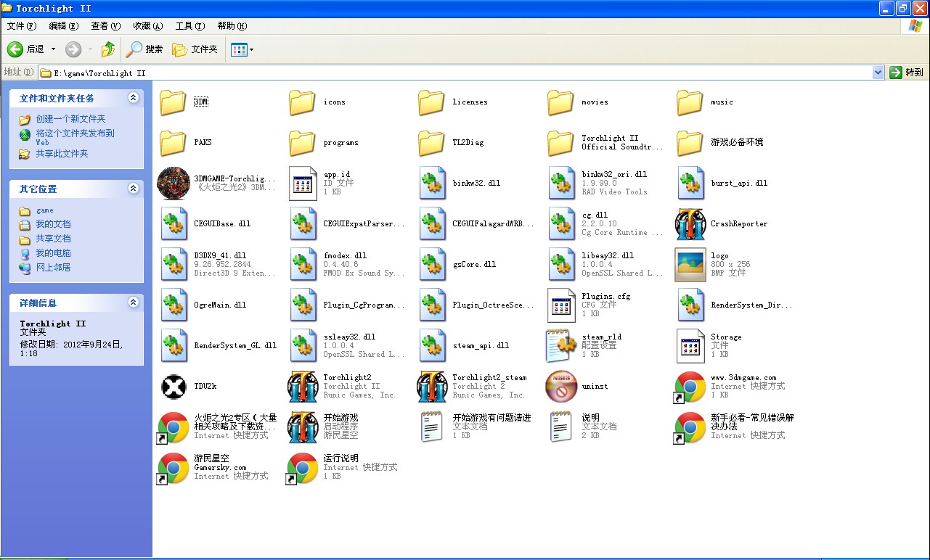The image size is (930, 560).
Task: Click the address bar path field
Action: tap(455, 73)
